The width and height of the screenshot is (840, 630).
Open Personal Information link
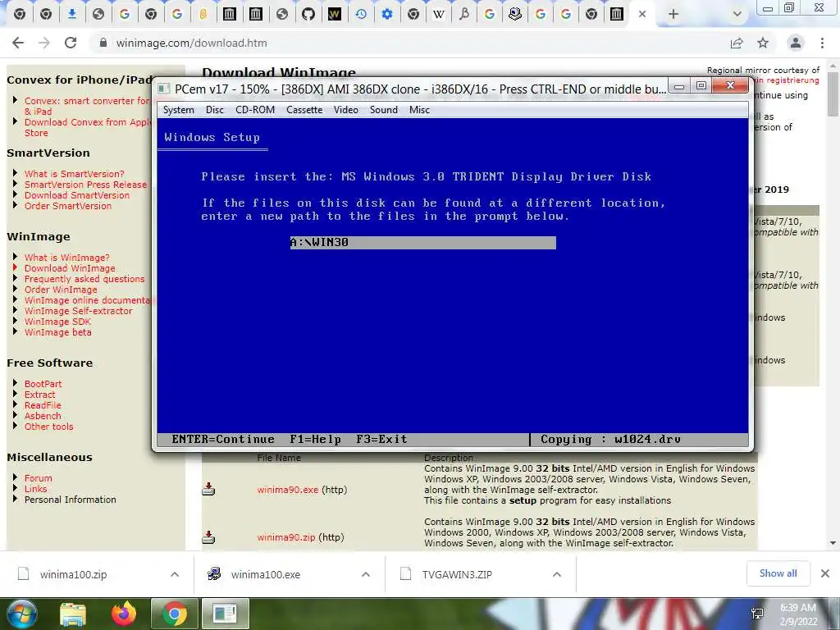coord(70,500)
